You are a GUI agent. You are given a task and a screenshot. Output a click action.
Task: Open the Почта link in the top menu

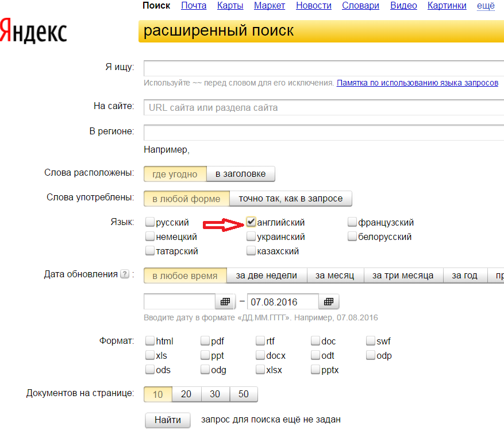tap(194, 6)
